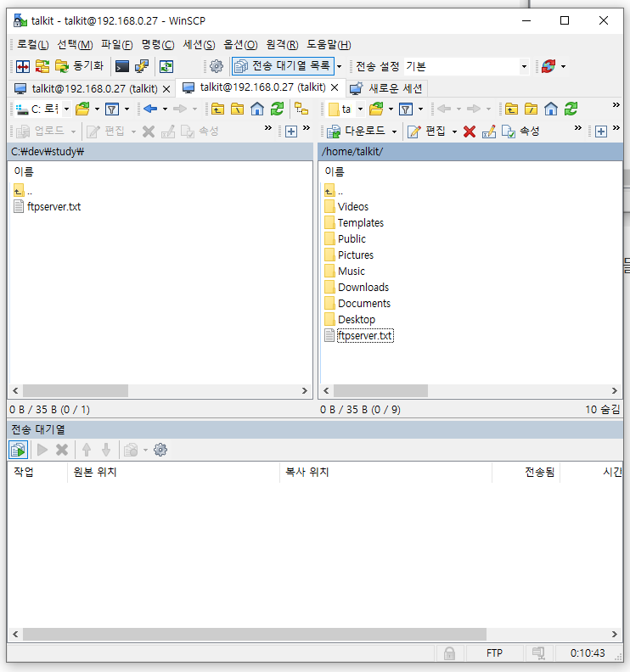Close the first talkit session tab

(166, 89)
